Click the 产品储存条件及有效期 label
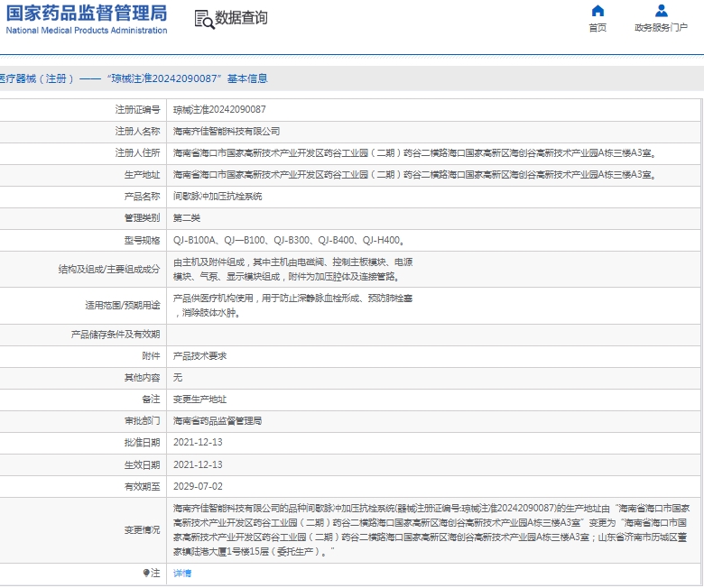 tap(116, 335)
